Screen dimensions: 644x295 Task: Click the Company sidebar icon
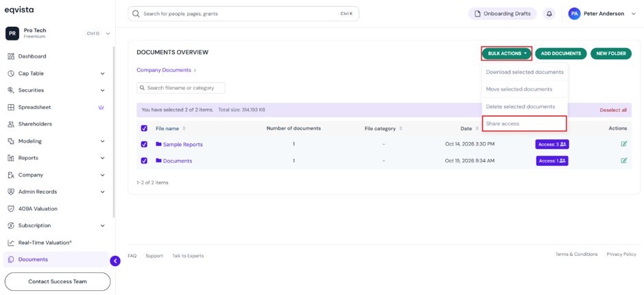11,175
